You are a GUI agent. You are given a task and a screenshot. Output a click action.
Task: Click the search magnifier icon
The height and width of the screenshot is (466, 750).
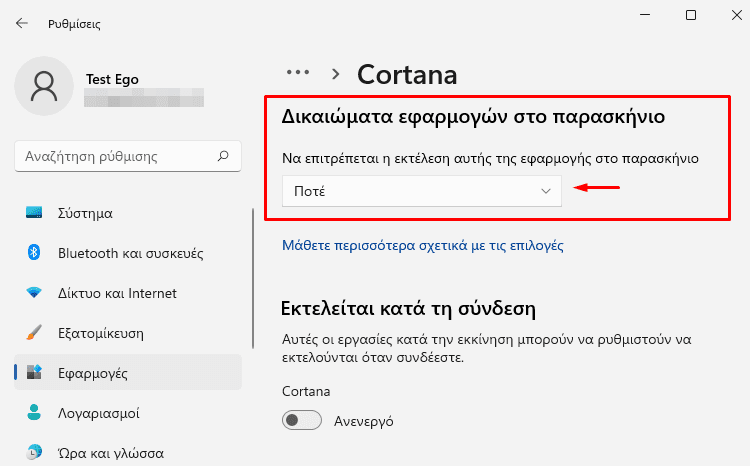click(x=223, y=156)
